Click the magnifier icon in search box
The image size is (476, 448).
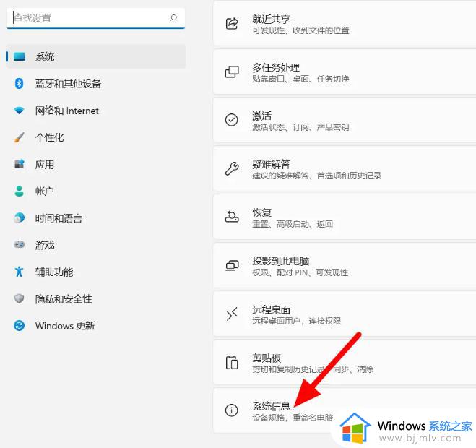click(173, 18)
